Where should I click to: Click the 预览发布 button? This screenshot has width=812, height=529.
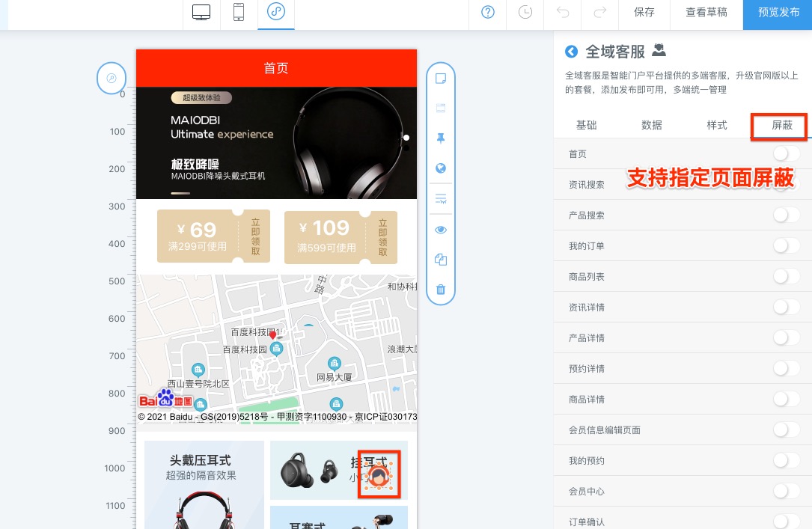pos(778,13)
